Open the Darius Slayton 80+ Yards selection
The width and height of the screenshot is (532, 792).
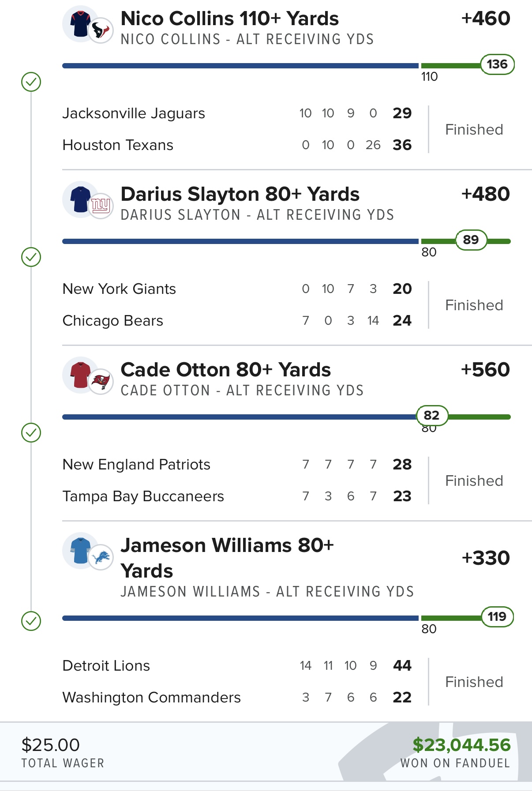pos(240,195)
